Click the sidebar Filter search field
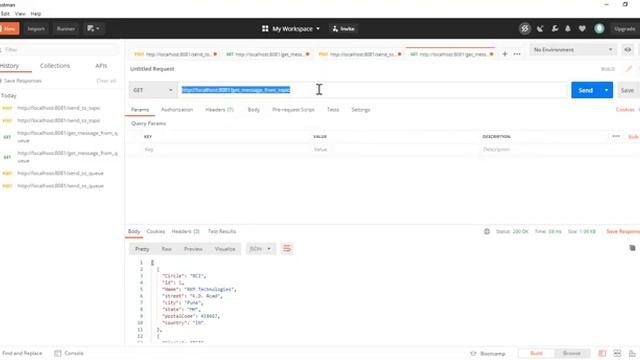The height and width of the screenshot is (360, 640). pyautogui.click(x=61, y=50)
